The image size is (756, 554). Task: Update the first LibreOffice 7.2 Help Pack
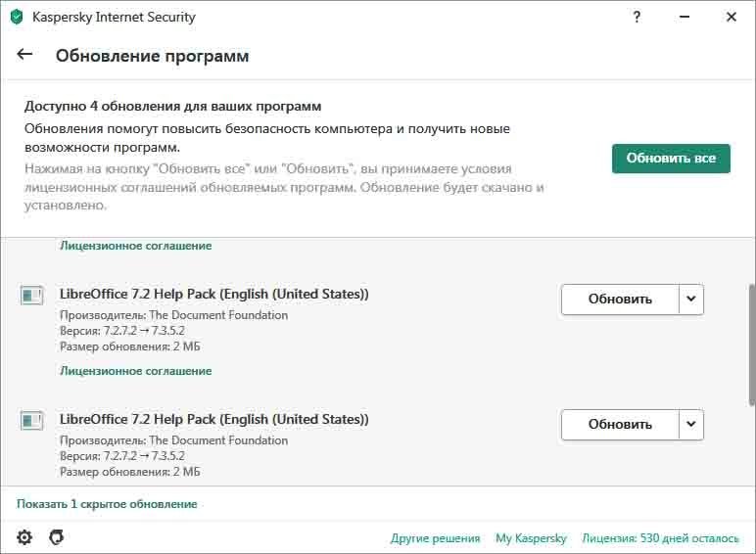(620, 300)
